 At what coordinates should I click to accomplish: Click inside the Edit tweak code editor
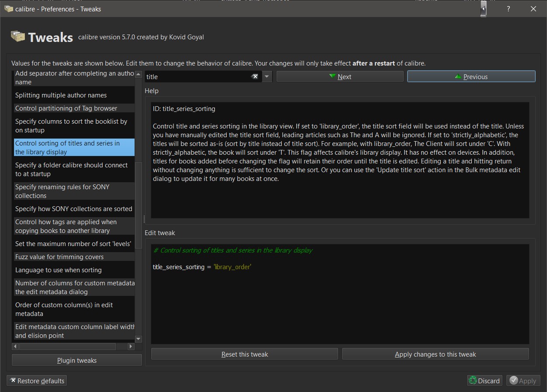tap(340, 294)
